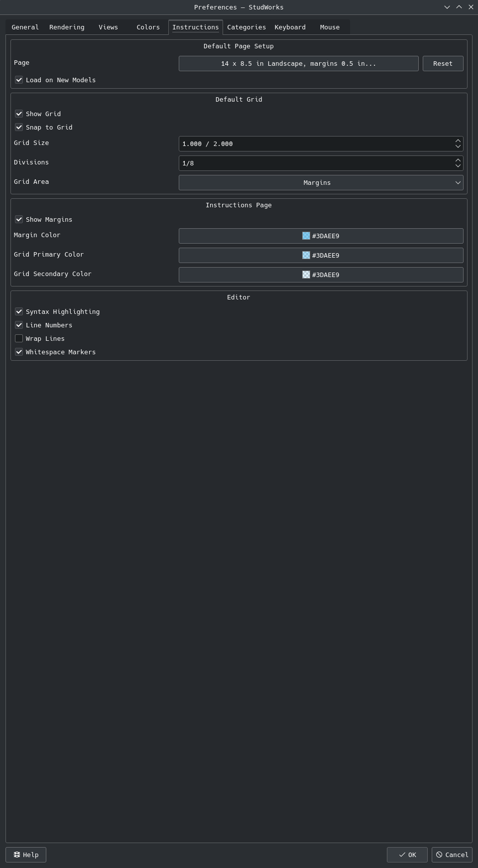The height and width of the screenshot is (868, 478).
Task: Open the Categories tab
Action: tap(246, 27)
